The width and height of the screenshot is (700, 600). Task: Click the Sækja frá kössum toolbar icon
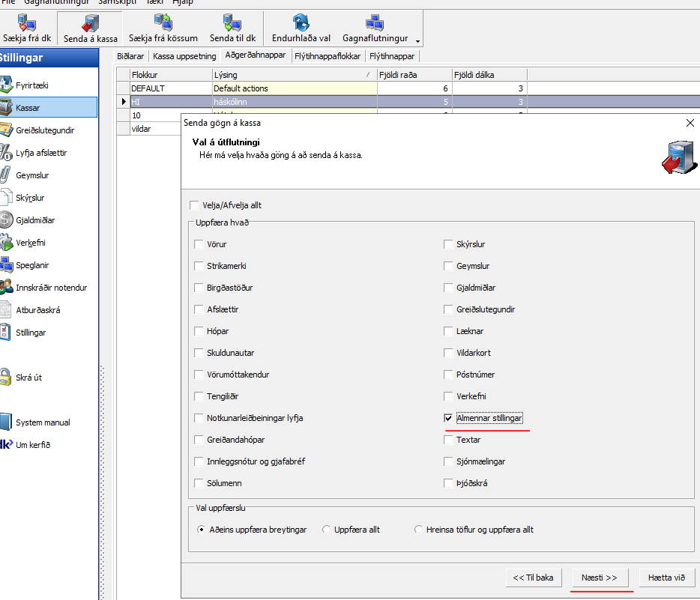[163, 23]
